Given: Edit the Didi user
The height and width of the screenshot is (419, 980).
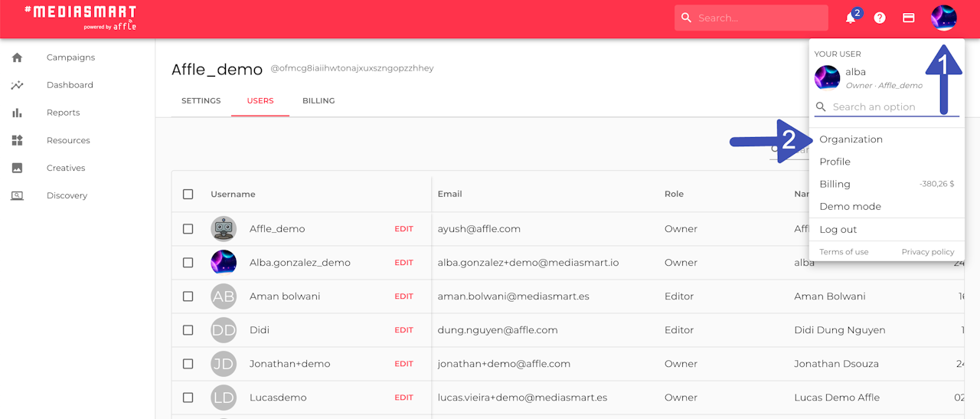Looking at the screenshot, I should 403,329.
